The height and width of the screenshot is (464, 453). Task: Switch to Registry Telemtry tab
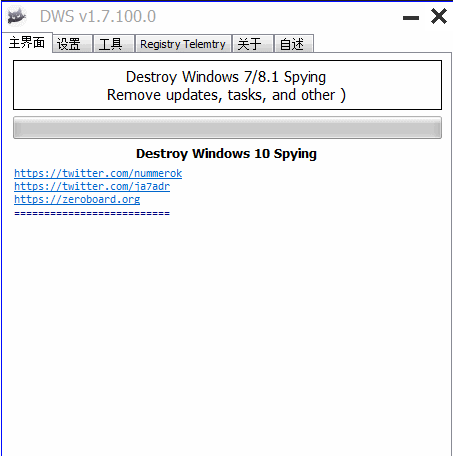(x=183, y=44)
